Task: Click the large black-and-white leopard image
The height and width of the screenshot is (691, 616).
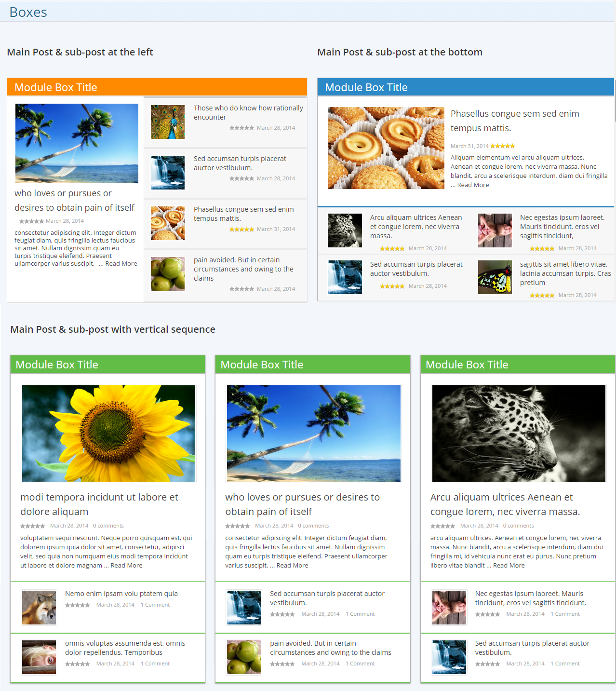Action: tap(518, 433)
